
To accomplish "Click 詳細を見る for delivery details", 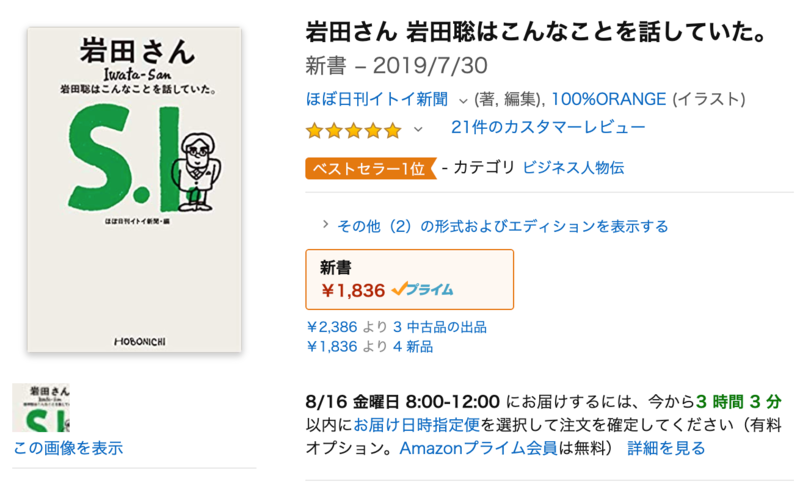I will click(x=666, y=447).
